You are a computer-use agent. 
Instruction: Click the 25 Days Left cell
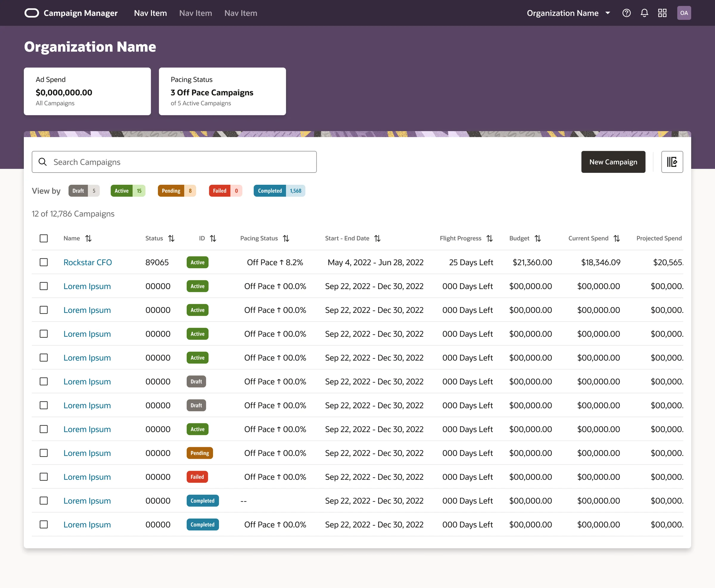point(471,262)
